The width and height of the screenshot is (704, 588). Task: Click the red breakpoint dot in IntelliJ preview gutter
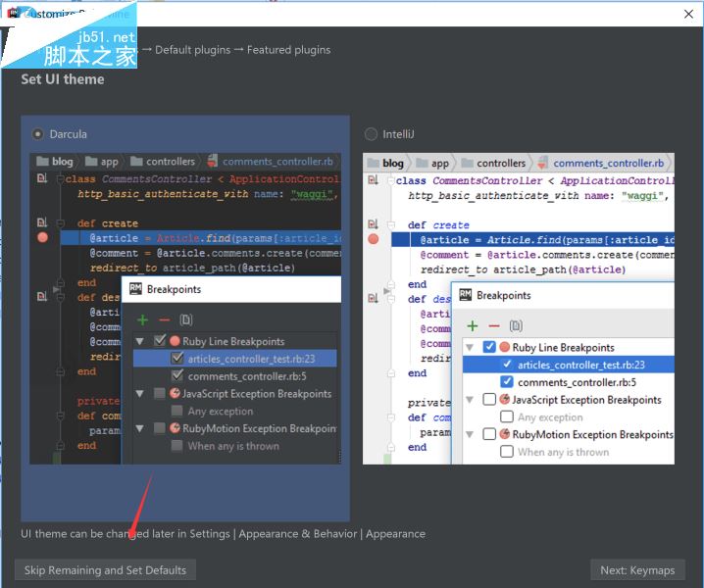374,239
